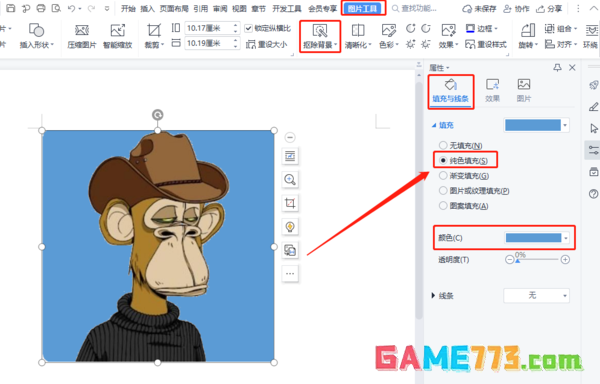Click the 分享 share button
This screenshot has width=600, height=384.
(549, 8)
